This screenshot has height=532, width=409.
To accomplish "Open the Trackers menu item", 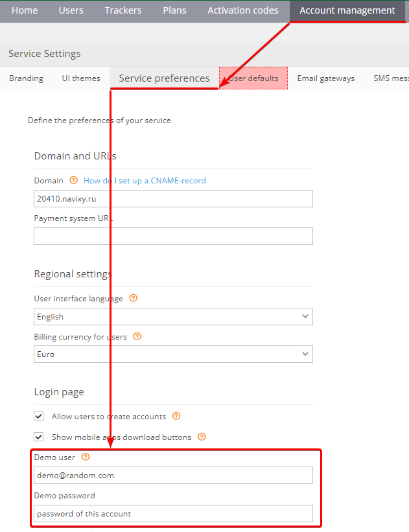I will tap(123, 10).
